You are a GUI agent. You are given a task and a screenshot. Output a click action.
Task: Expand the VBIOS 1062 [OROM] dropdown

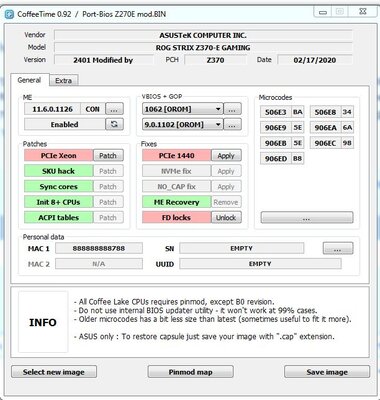(182, 109)
